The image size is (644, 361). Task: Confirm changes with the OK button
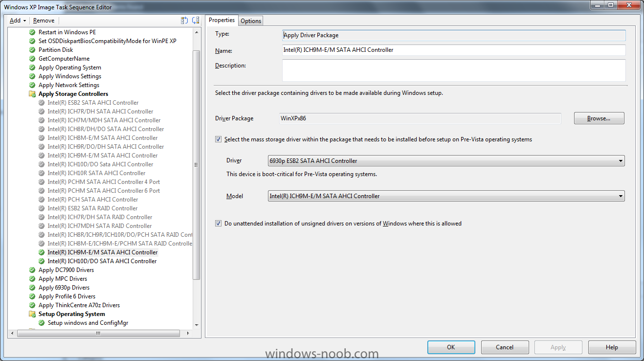click(451, 347)
